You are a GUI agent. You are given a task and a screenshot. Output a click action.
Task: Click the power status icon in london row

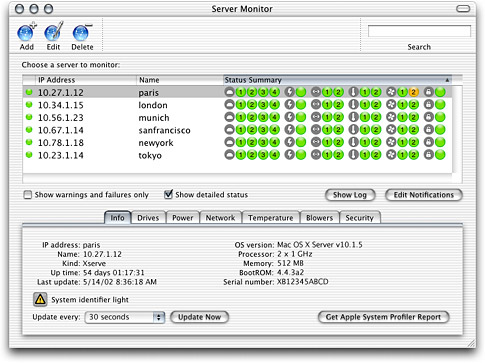pyautogui.click(x=289, y=105)
